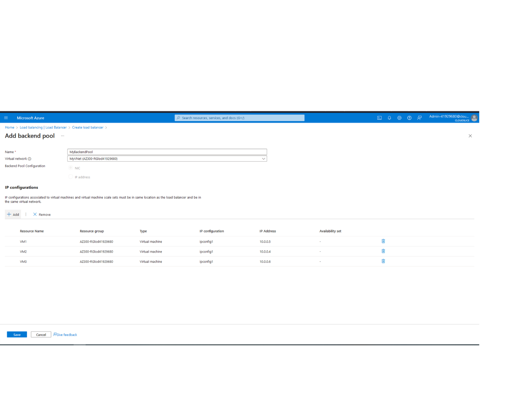Save the backend pool
The image size is (525, 420).
click(17, 335)
